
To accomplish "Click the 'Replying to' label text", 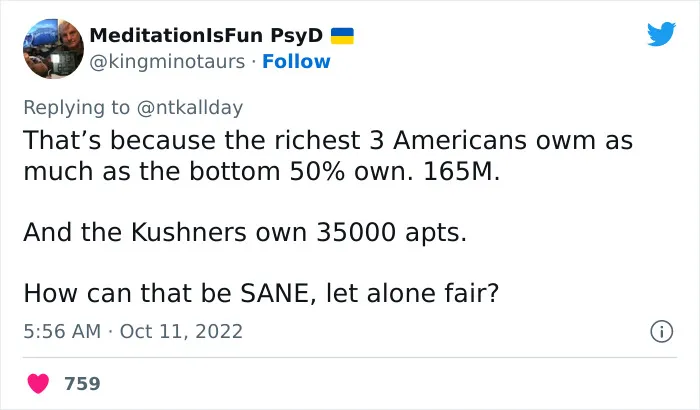I will (76, 108).
